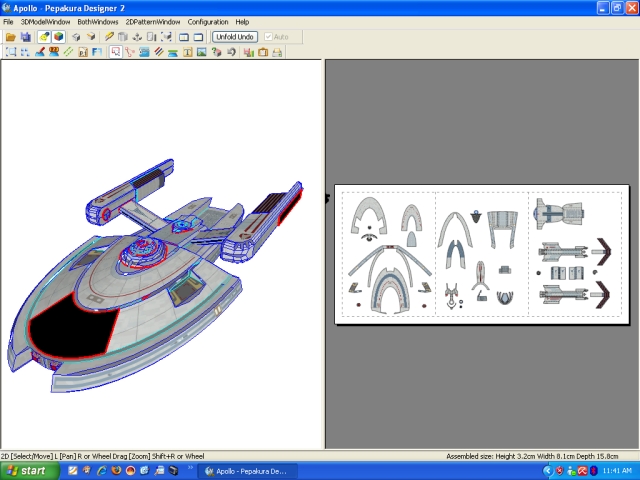Click the blue panel icon in second toolbar
Viewport: 640px width, 480px height.
144,52
